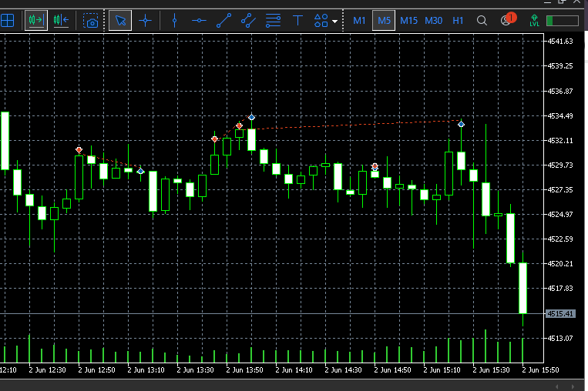Click the 4524.97 price label
Image resolution: width=588 pixels, height=391 pixels.
pyautogui.click(x=560, y=214)
